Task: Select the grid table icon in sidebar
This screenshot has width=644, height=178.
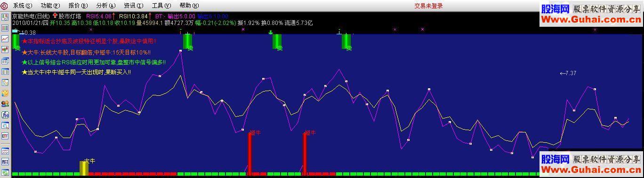Action: point(5,28)
